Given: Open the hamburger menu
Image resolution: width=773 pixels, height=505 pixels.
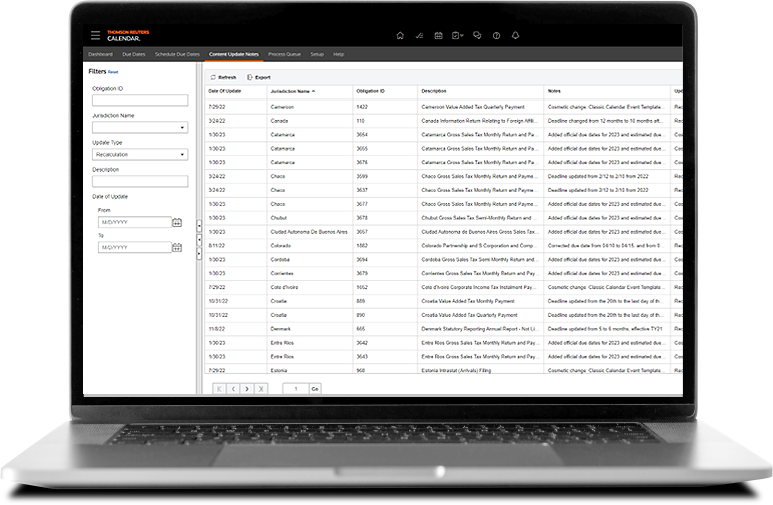Looking at the screenshot, I should (95, 35).
